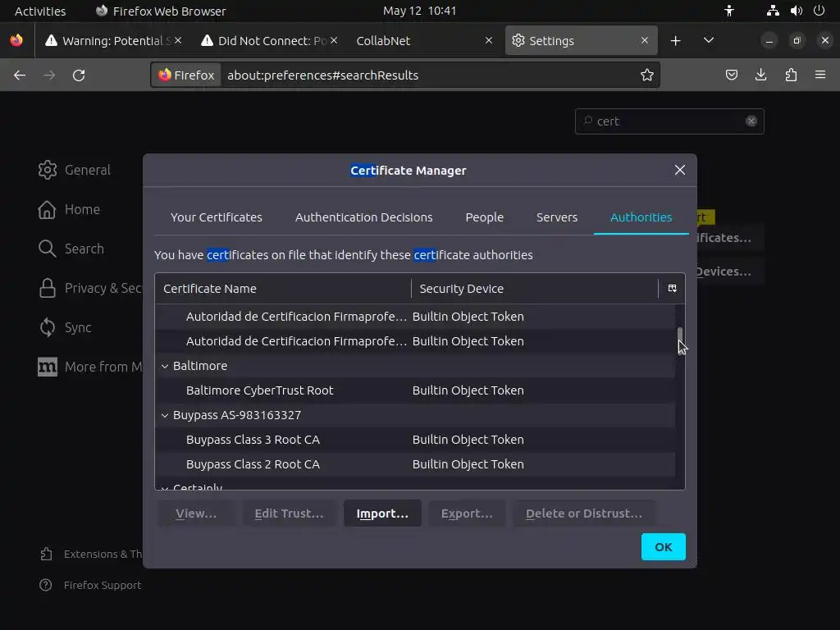Open More from Mozilla category
840x630 pixels.
(89, 367)
